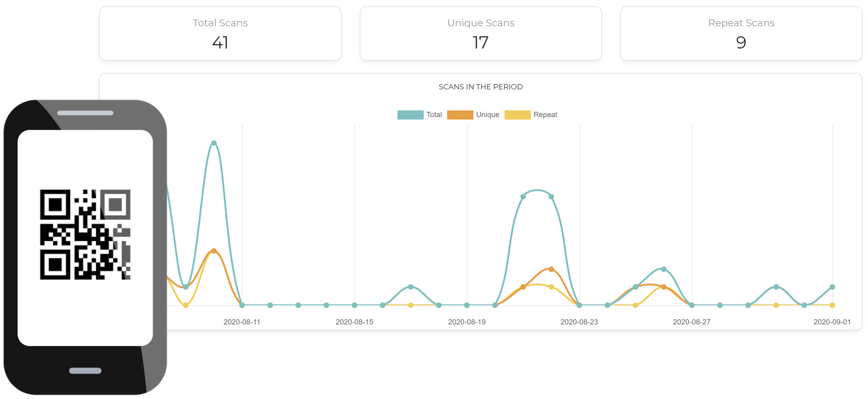The height and width of the screenshot is (399, 868).
Task: Click the total scans value 41
Action: click(x=220, y=43)
